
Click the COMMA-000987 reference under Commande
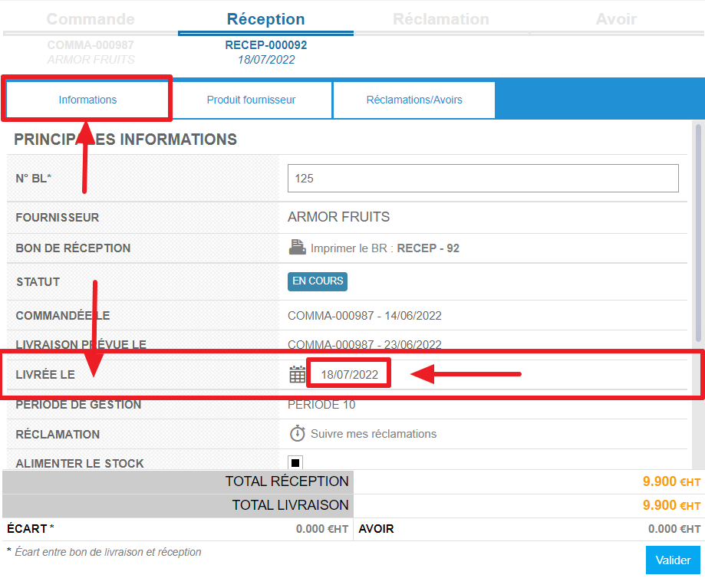tap(91, 45)
